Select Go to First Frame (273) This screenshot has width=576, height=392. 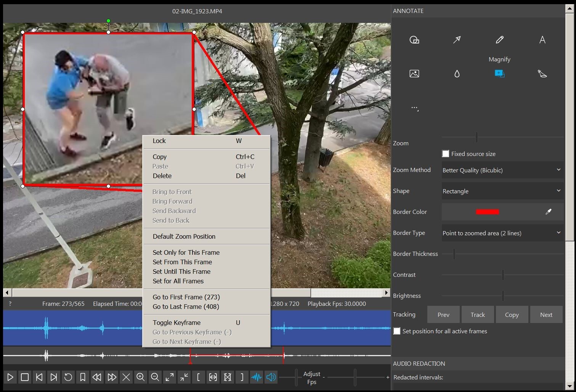(186, 297)
